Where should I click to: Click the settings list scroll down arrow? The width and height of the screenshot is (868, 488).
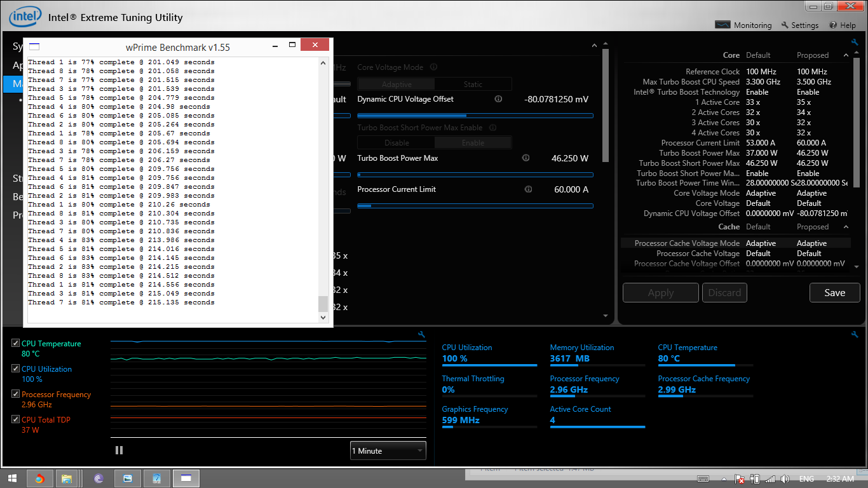click(x=856, y=267)
